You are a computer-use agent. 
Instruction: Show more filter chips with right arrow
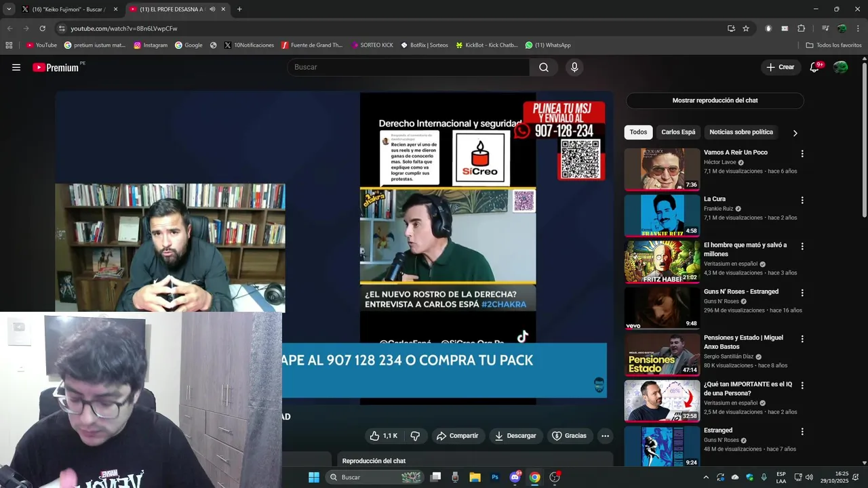click(x=795, y=133)
